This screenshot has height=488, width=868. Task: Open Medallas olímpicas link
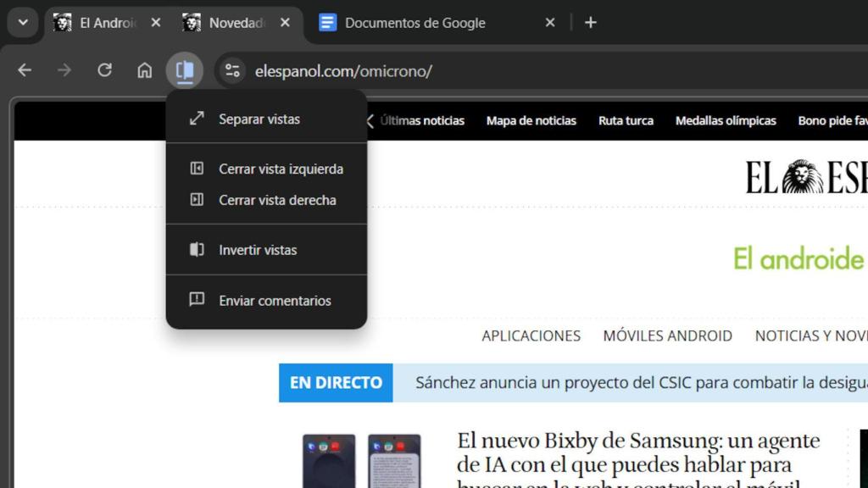click(726, 120)
